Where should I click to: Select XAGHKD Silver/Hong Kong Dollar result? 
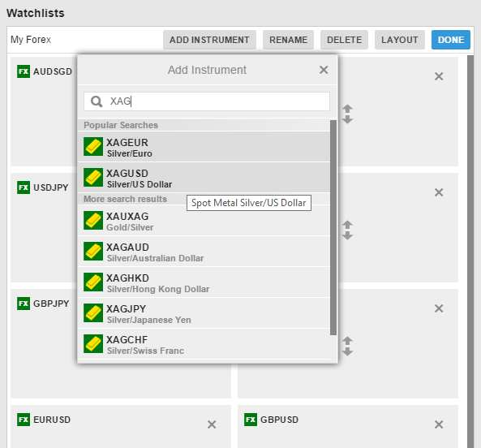click(204, 282)
